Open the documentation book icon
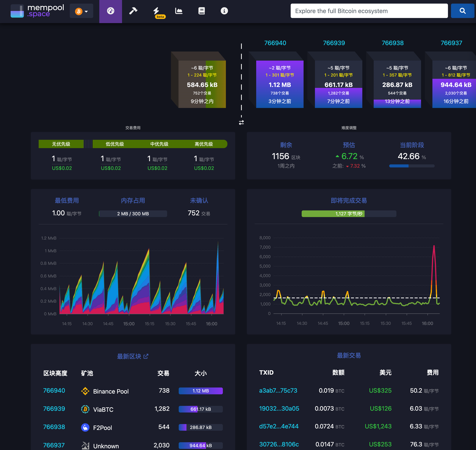Image resolution: width=476 pixels, height=450 pixels. 201,11
